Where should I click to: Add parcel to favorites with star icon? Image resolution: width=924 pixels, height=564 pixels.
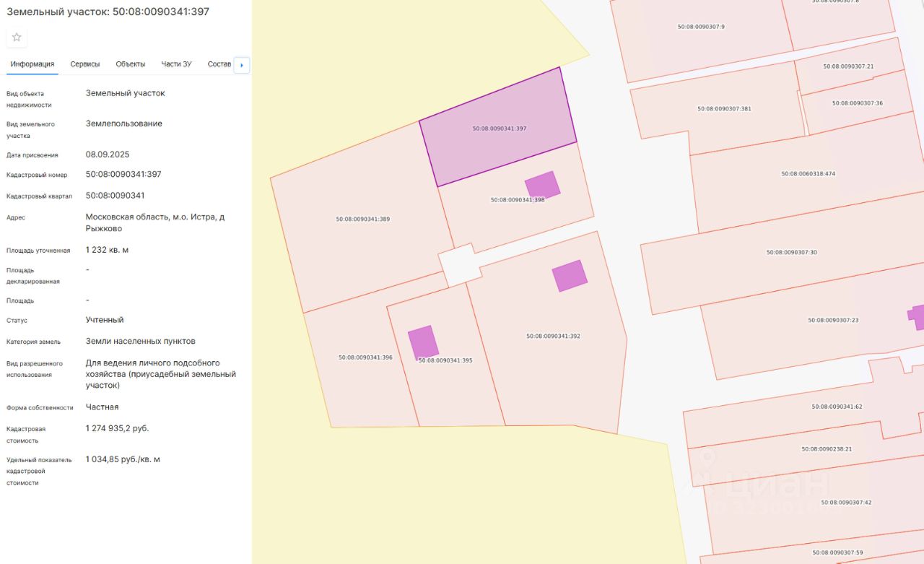(17, 37)
